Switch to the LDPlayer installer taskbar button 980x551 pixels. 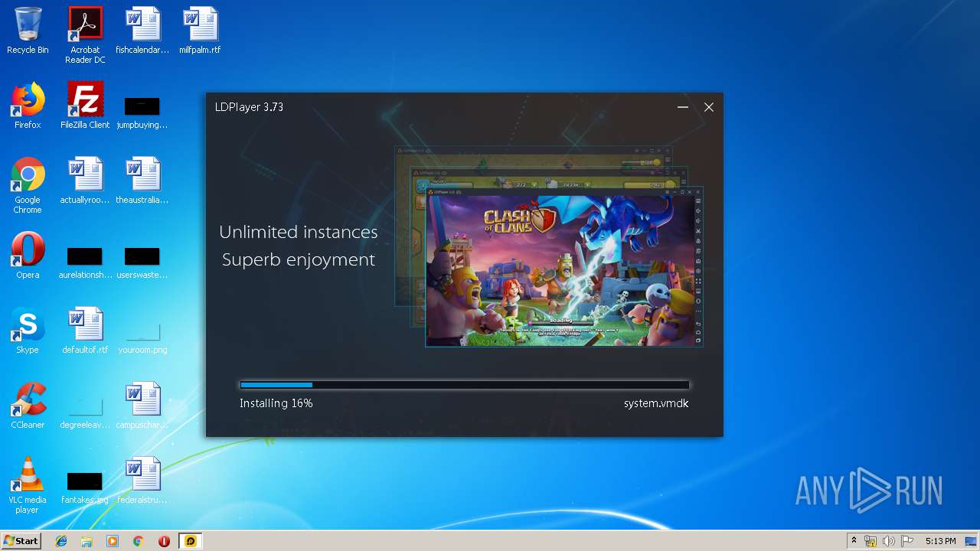(191, 541)
